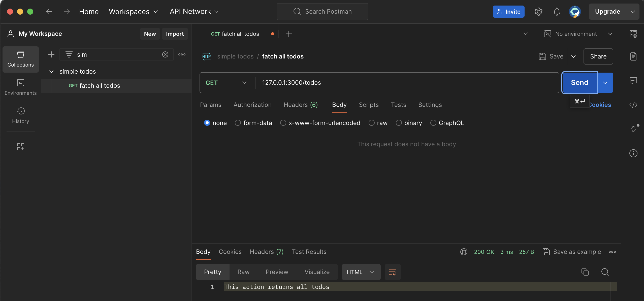This screenshot has height=301, width=644.
Task: Open the request info panel
Action: click(633, 153)
